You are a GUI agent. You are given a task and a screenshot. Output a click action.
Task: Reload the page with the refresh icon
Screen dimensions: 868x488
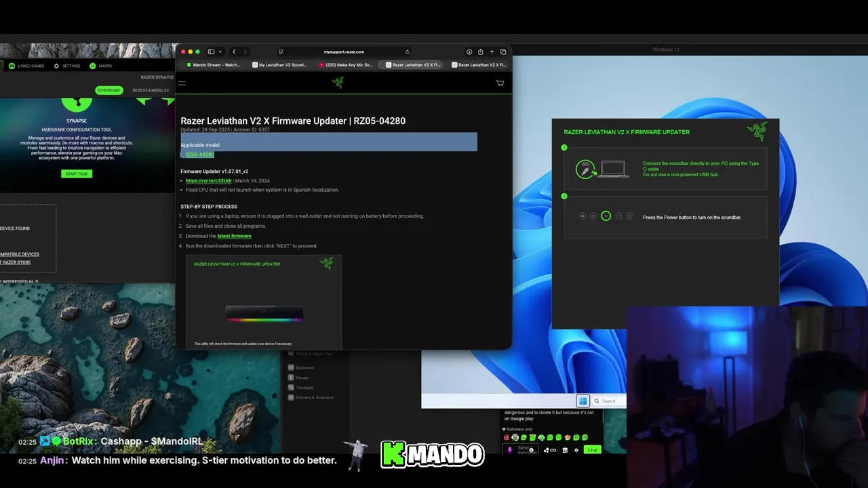pos(408,52)
